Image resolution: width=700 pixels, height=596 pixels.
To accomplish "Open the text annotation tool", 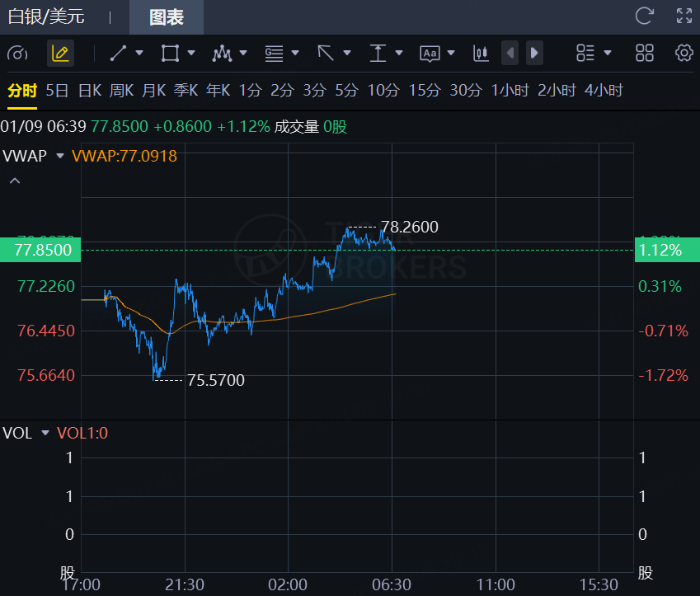I will tap(430, 54).
